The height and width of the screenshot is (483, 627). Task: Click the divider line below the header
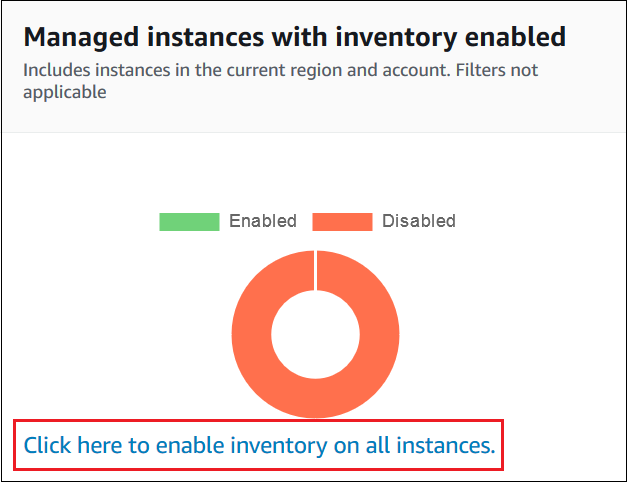pos(314,132)
